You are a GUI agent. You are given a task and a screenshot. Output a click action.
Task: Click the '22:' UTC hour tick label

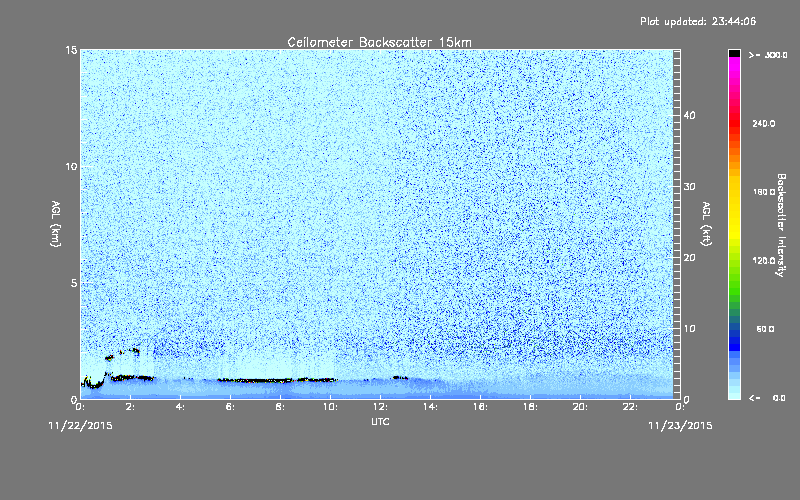(631, 407)
